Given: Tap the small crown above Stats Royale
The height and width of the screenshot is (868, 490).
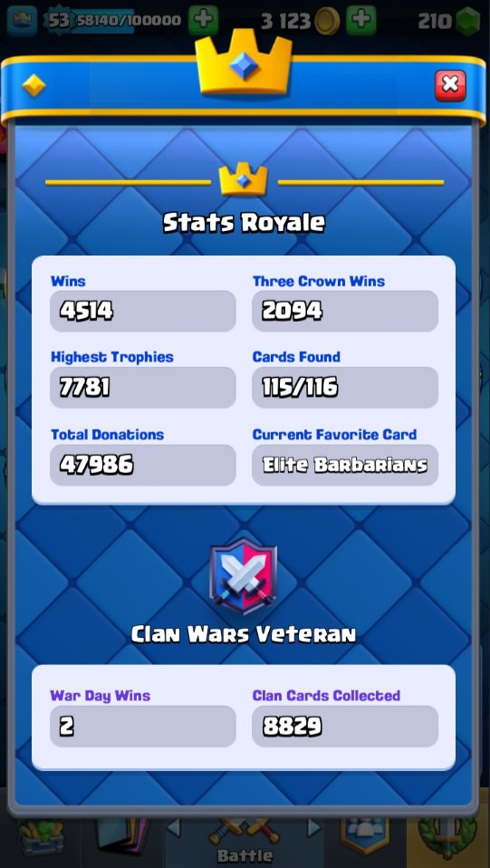Looking at the screenshot, I should pyautogui.click(x=243, y=180).
